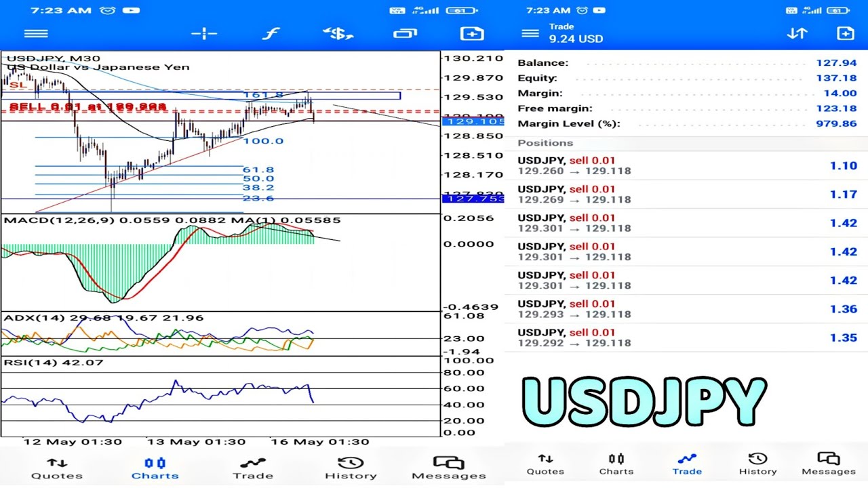Tap the SL stop loss label on chart
868x488 pixels.
pos(18,85)
